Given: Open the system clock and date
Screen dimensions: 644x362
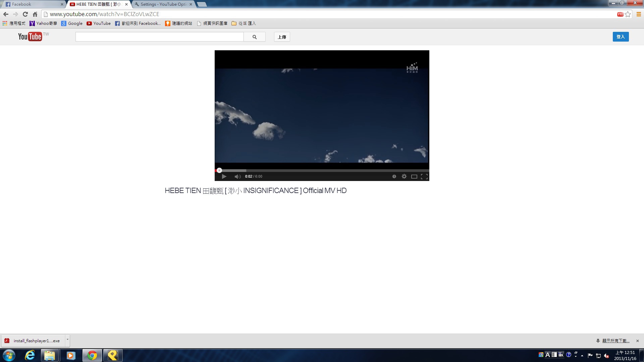Looking at the screenshot, I should coord(625,355).
